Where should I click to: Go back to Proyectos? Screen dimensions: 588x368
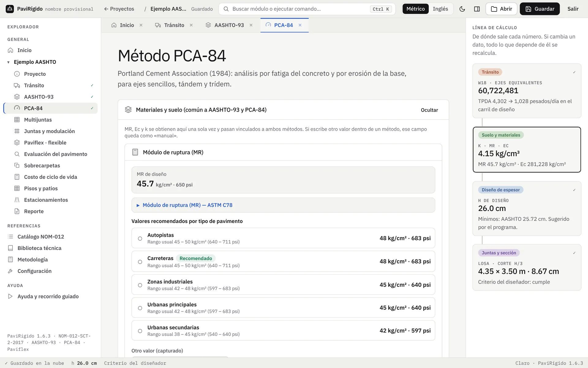coord(119,9)
